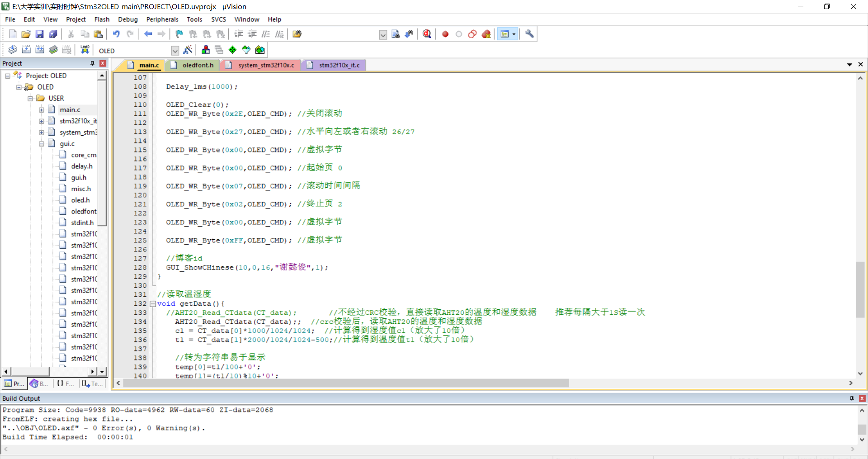The height and width of the screenshot is (459, 868).
Task: Start or stop the debug session
Action: point(427,34)
